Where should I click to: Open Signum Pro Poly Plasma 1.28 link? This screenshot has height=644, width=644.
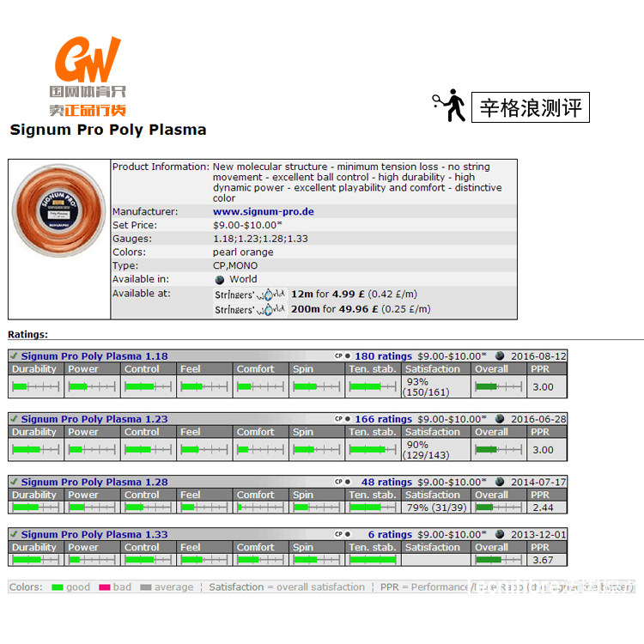tap(94, 482)
